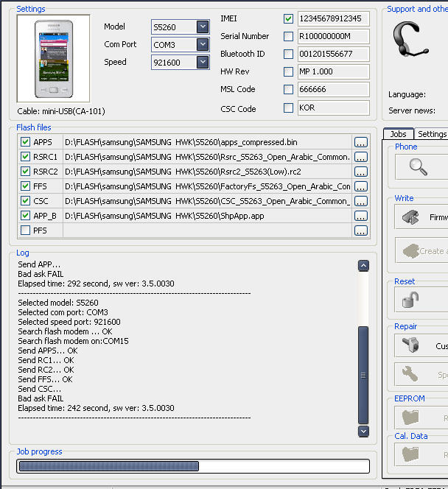Viewport: 448px width, 489px height.
Task: Uncheck the APPS flash file checkbox
Action: (25, 142)
